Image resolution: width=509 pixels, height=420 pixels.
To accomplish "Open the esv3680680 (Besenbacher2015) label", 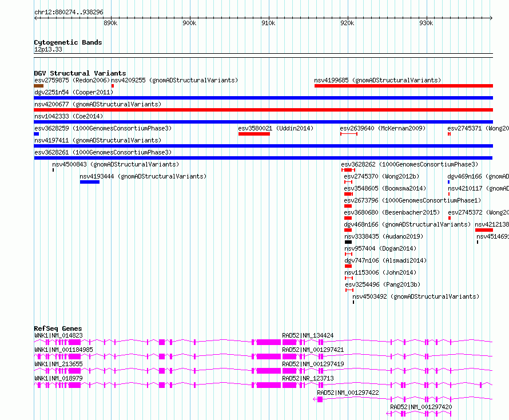I will click(392, 212).
